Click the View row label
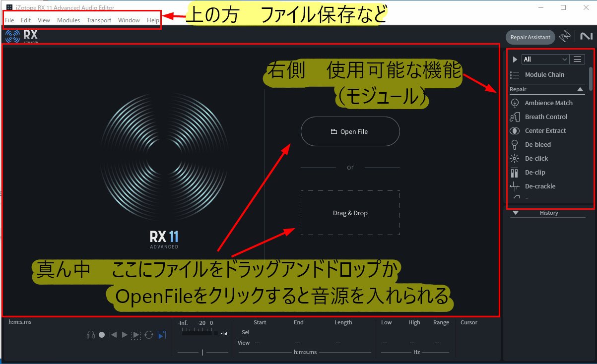The height and width of the screenshot is (364, 597). 244,343
